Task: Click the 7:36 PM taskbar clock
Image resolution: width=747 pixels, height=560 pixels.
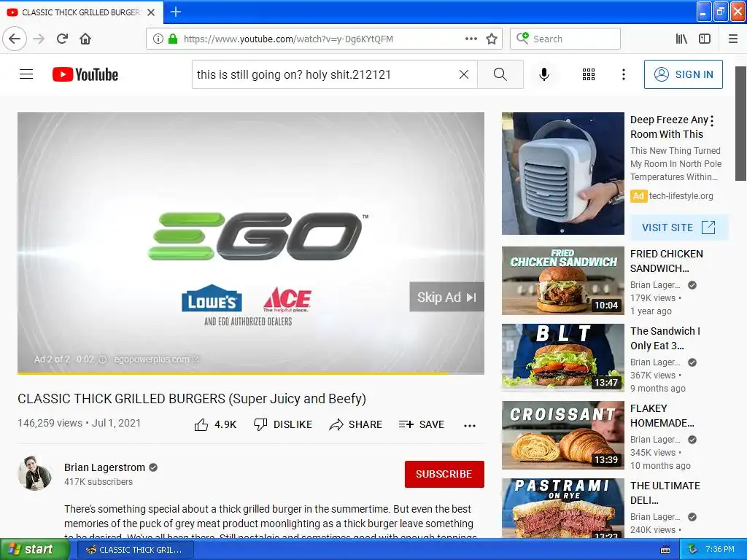Action: [720, 550]
